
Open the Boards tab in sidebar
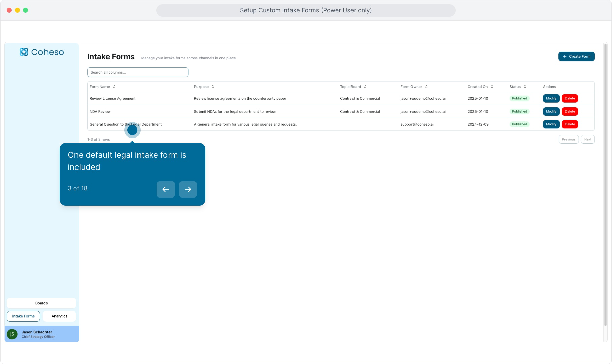(x=41, y=303)
